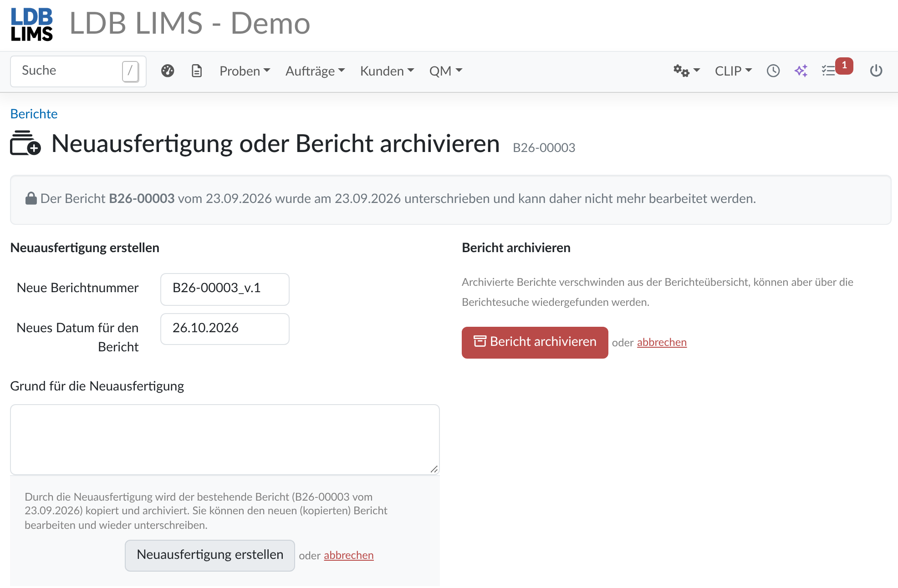898x588 pixels.
Task: Click the Grund für die Neuausfertigung textarea
Action: tap(225, 440)
